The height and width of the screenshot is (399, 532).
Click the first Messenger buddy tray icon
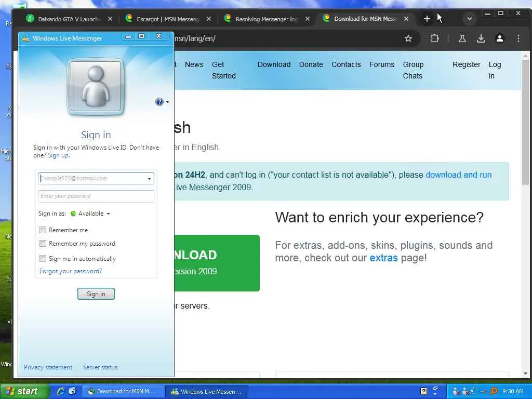[456, 392]
